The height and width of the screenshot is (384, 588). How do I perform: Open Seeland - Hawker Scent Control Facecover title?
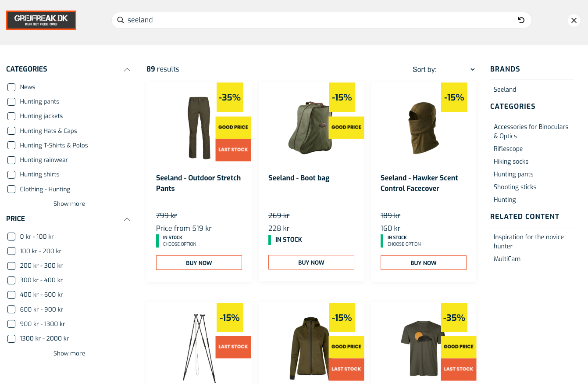[x=419, y=183]
